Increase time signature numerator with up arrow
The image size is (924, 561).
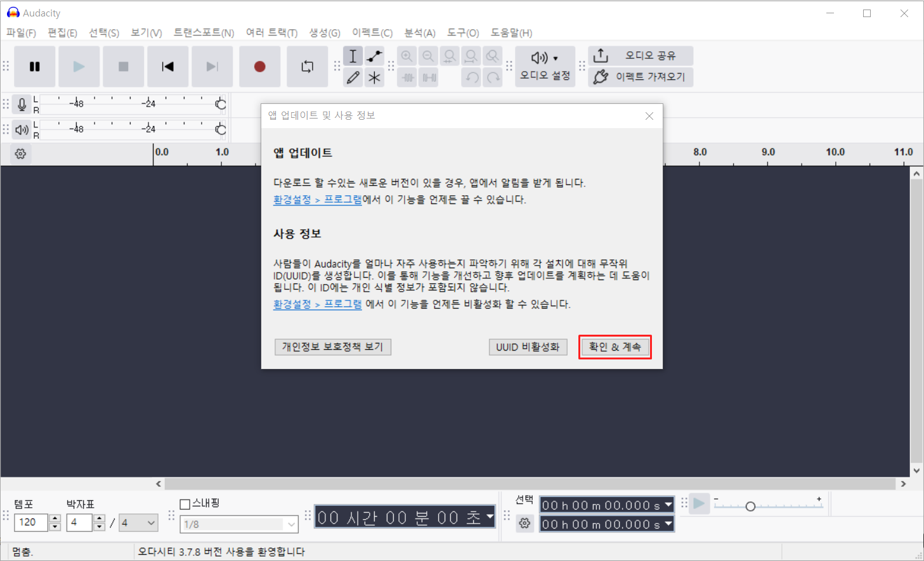[99, 519]
